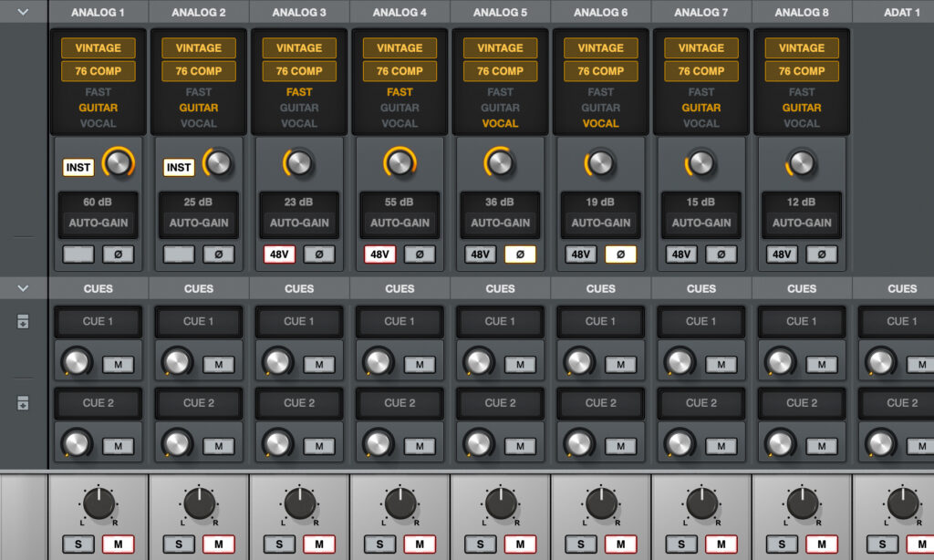Click the Analog 6 preamp gain knob
This screenshot has height=560, width=934.
click(x=600, y=162)
